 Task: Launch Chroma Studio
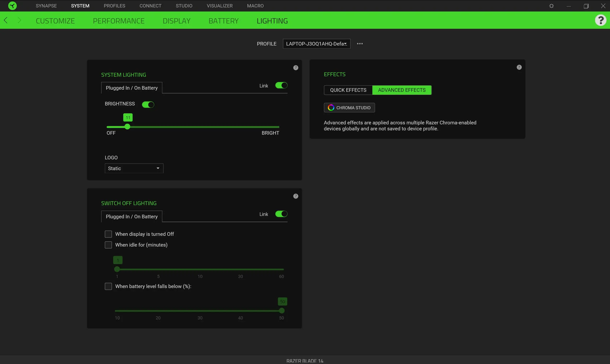pyautogui.click(x=349, y=107)
